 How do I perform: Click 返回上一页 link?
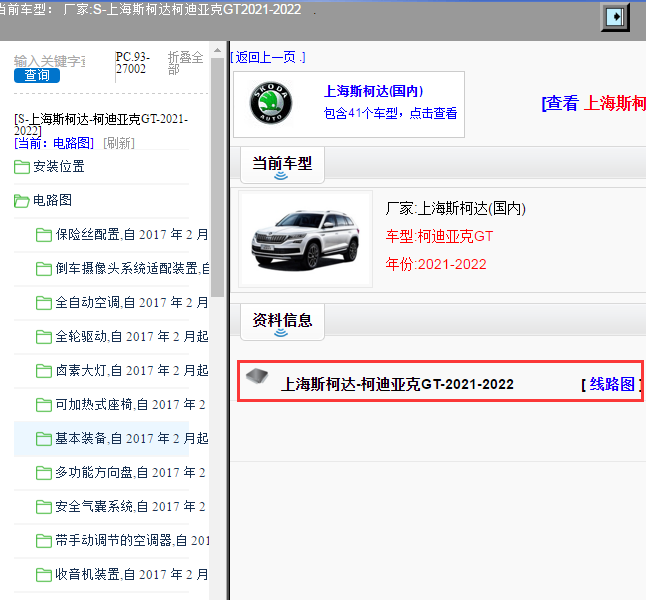(268, 57)
